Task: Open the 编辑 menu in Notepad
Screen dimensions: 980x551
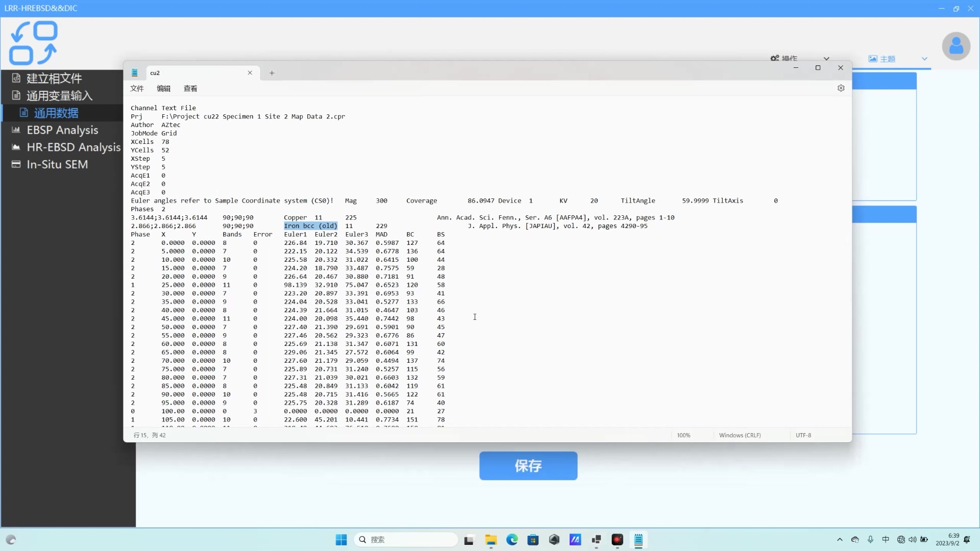Action: (163, 88)
